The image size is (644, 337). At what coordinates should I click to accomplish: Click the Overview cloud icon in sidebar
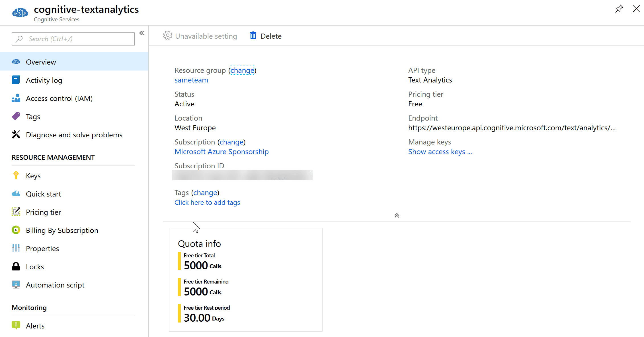pos(16,62)
